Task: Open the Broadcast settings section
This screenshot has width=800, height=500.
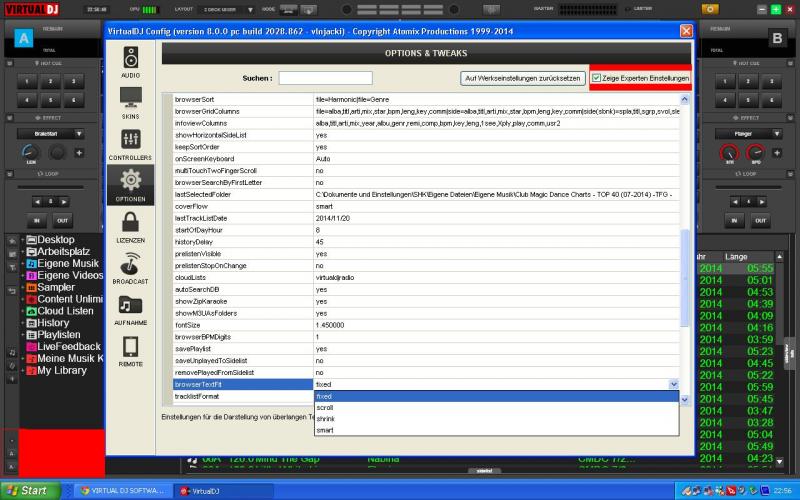Action: coord(130,268)
